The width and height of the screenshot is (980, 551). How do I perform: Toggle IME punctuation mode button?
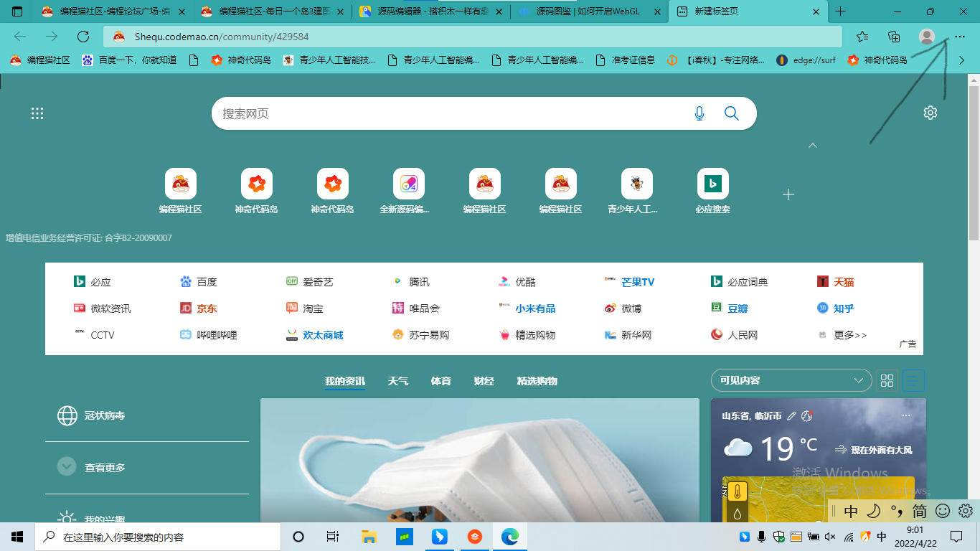point(897,511)
